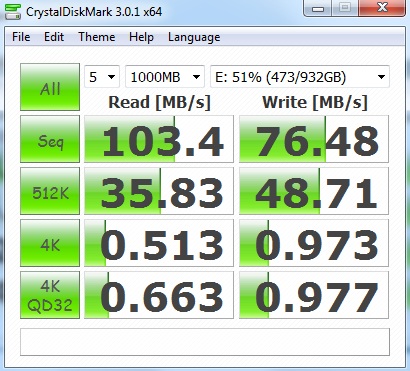Viewport: 410px width, 371px height.
Task: Click the 512K read result 35.83
Action: (x=159, y=191)
